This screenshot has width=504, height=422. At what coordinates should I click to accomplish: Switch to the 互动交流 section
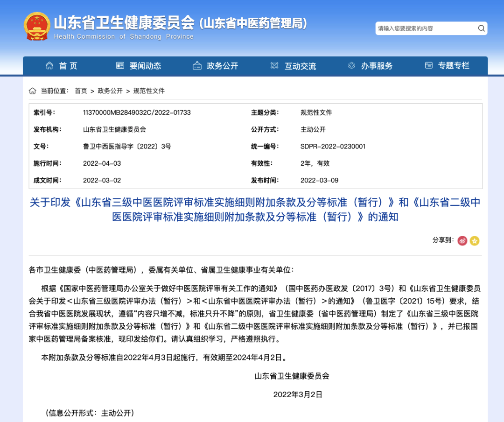pos(300,65)
